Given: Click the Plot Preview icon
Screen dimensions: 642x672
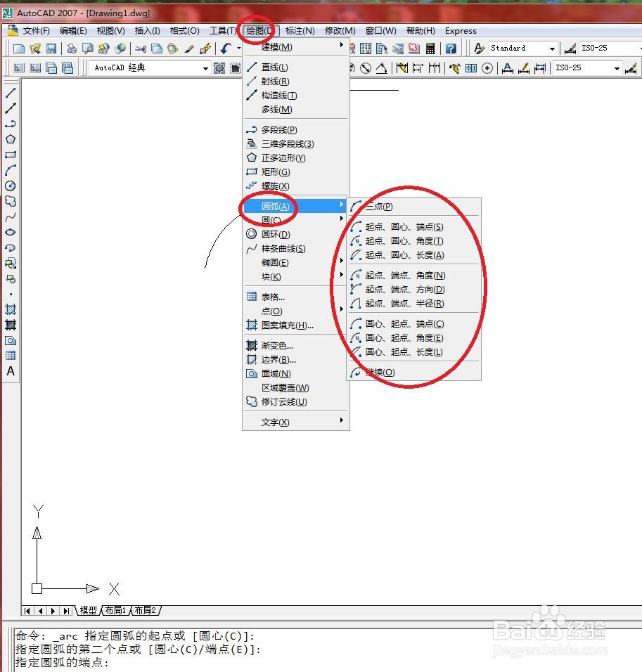Looking at the screenshot, I should 88,49.
